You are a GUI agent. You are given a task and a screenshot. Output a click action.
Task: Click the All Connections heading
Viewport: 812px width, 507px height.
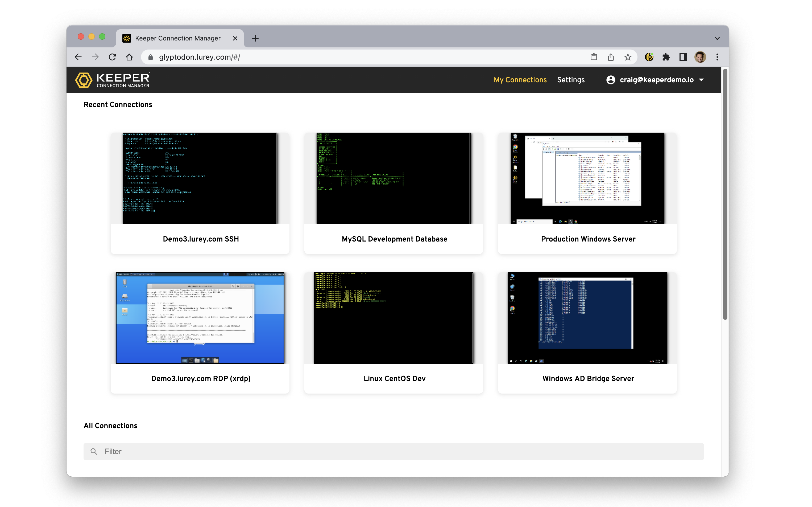(110, 426)
